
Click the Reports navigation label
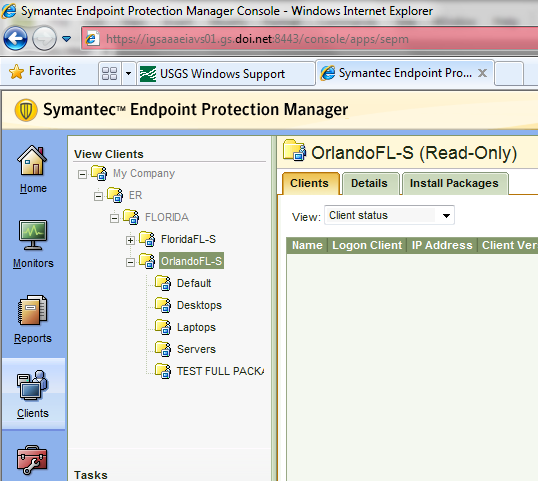pos(33,338)
